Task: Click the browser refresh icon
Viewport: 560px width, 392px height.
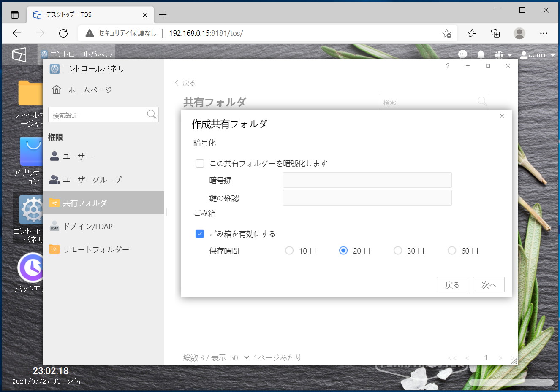Action: [63, 33]
